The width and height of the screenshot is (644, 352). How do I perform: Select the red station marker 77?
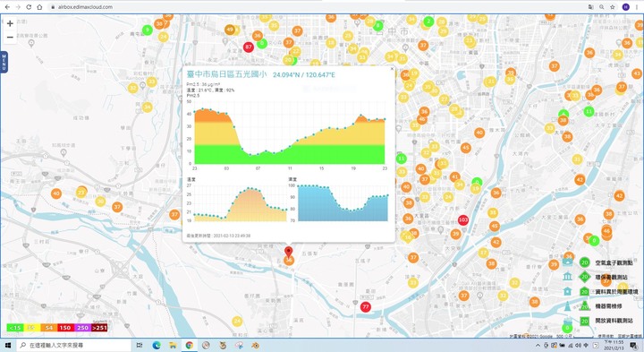tap(365, 306)
